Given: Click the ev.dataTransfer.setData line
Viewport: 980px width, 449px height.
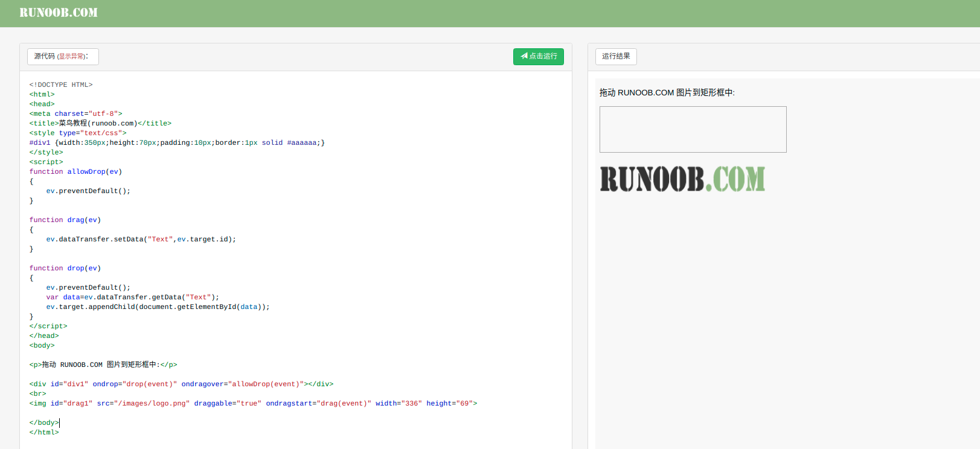Looking at the screenshot, I should coord(141,239).
